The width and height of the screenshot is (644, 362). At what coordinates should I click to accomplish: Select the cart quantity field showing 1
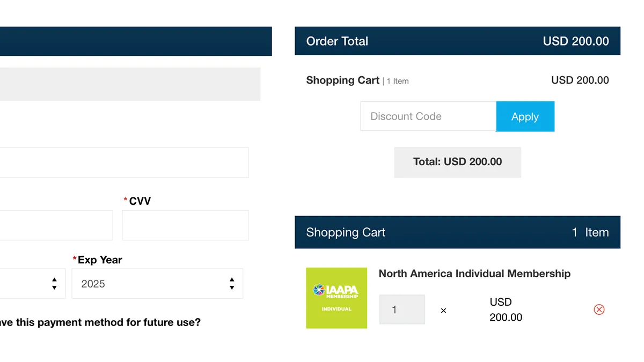tap(402, 309)
